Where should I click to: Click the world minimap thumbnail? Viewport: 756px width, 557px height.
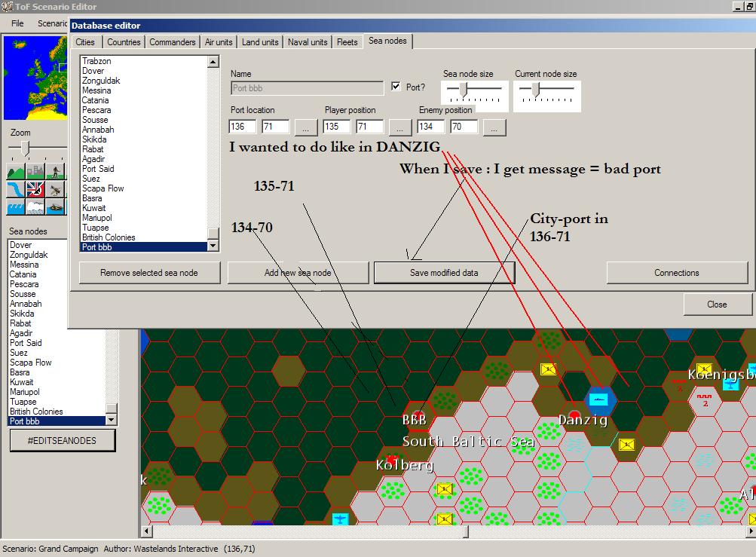coord(35,78)
